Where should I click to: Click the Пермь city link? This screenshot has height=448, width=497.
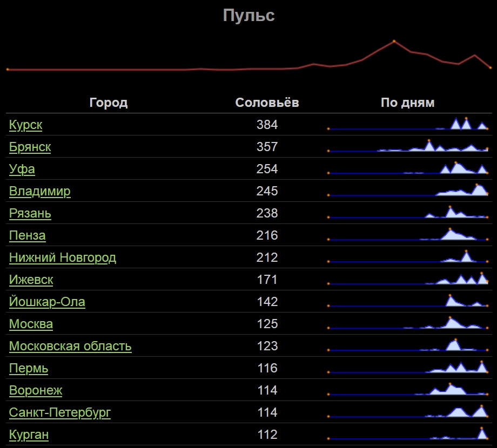point(28,368)
